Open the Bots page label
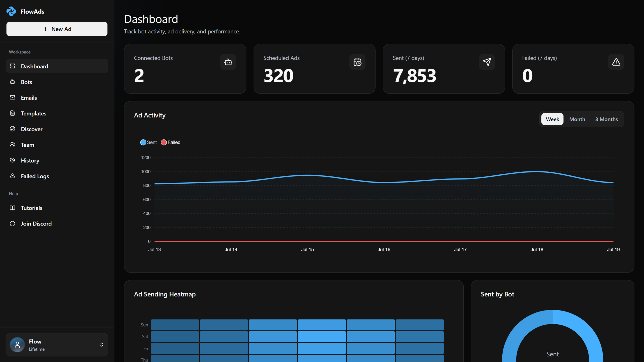 pos(26,82)
